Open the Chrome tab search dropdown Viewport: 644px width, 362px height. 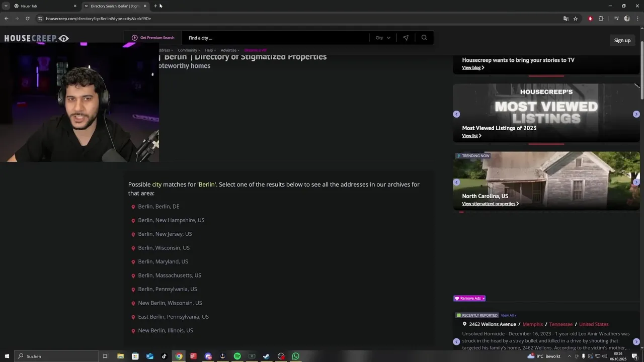point(6,6)
